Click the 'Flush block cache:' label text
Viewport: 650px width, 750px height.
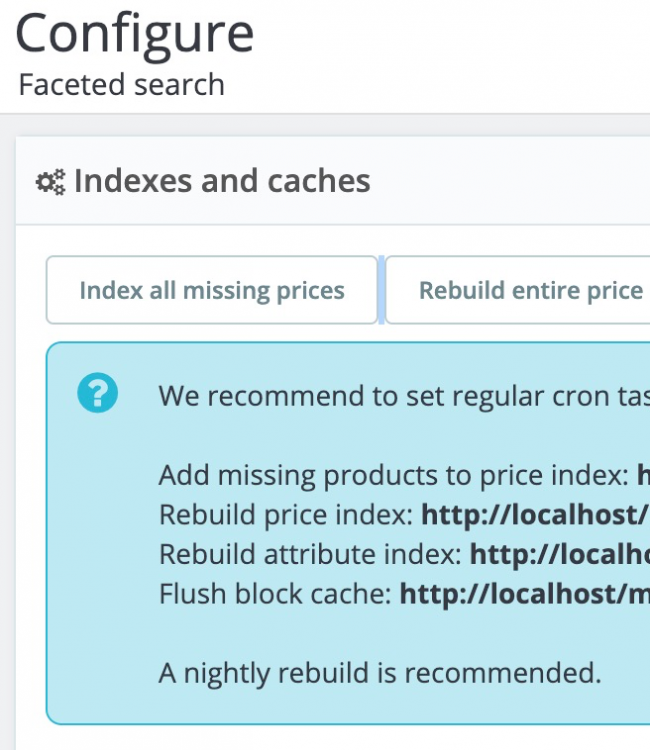click(275, 594)
